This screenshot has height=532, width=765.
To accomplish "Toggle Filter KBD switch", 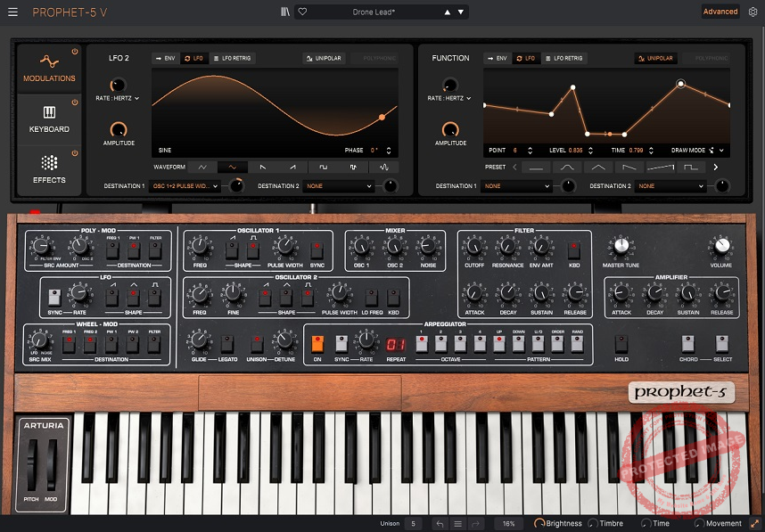I will click(574, 250).
